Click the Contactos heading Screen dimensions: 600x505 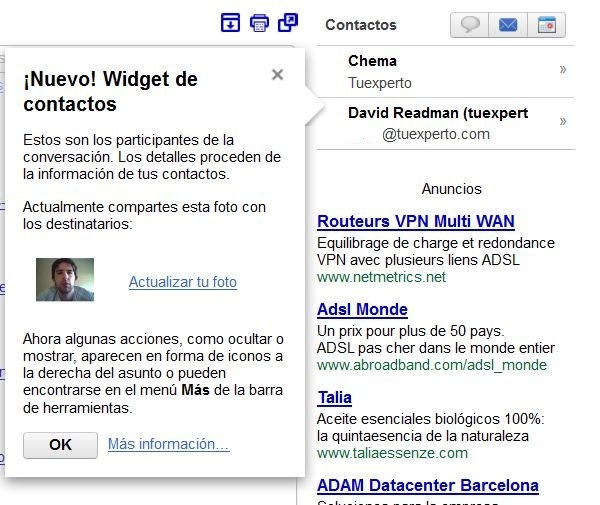(361, 25)
